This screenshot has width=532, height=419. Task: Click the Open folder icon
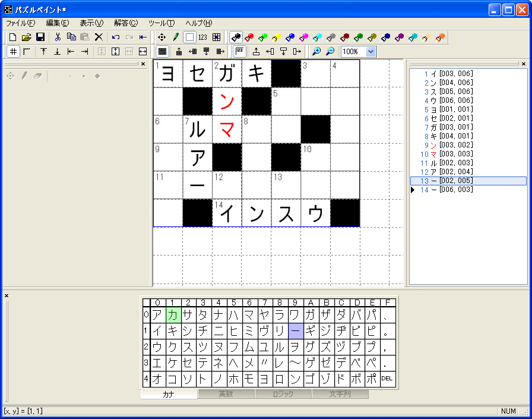tap(27, 37)
